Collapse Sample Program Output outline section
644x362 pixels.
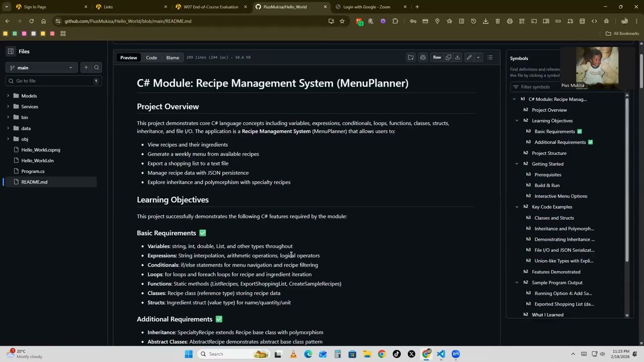click(x=517, y=283)
